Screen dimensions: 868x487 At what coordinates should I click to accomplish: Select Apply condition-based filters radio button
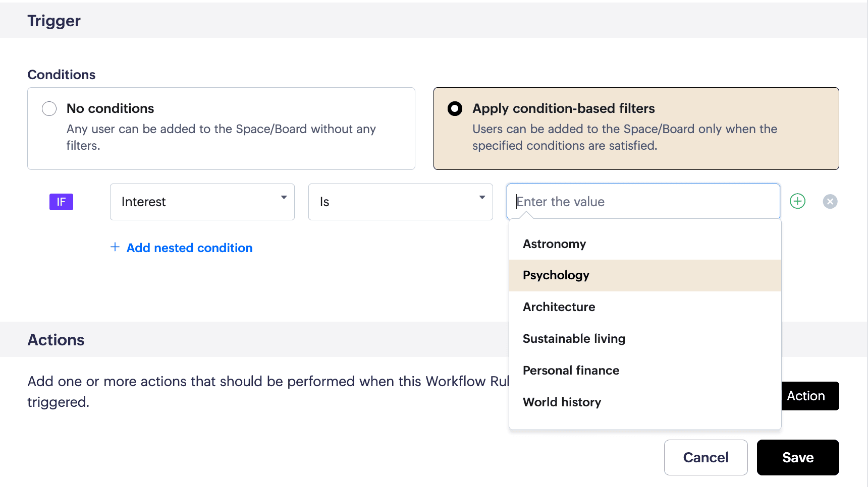(455, 108)
